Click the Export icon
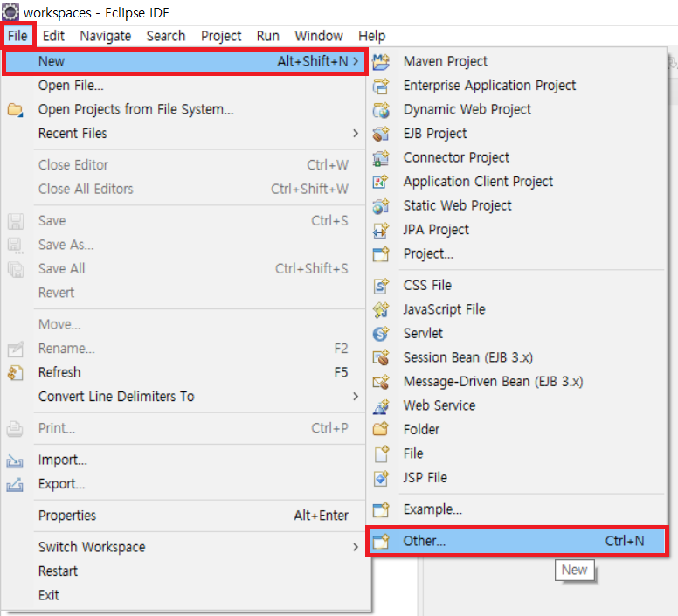Image resolution: width=678 pixels, height=616 pixels. tap(15, 485)
